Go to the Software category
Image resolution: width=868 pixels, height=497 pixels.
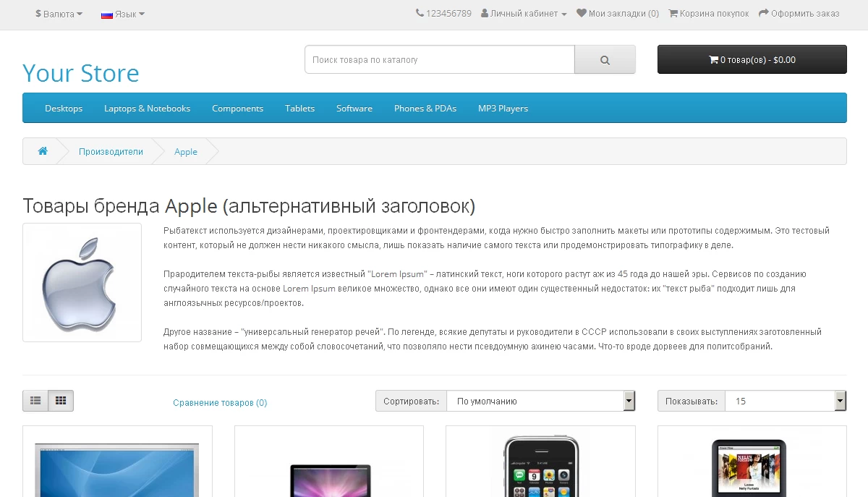pyautogui.click(x=354, y=109)
